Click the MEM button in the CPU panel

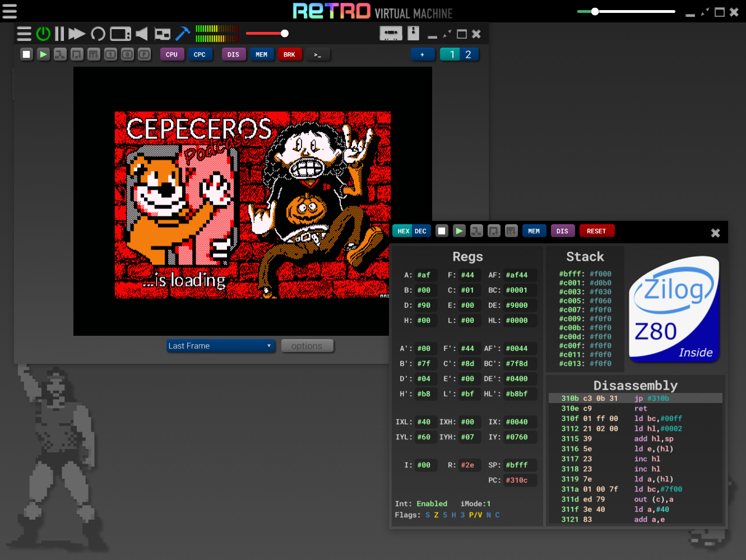point(534,231)
